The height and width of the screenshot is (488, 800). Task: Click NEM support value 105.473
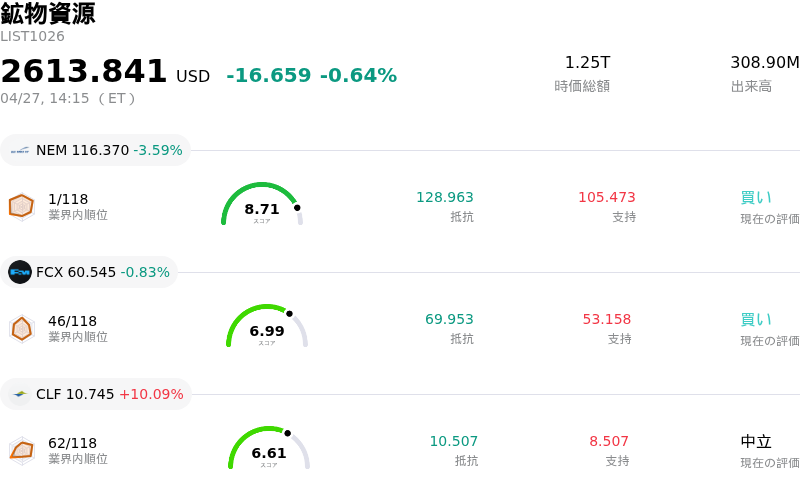coord(607,197)
